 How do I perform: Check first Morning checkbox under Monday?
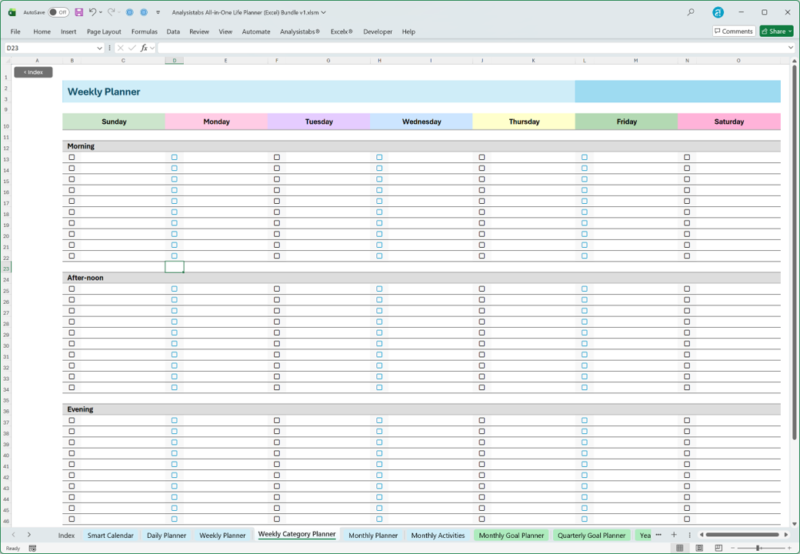pyautogui.click(x=174, y=157)
